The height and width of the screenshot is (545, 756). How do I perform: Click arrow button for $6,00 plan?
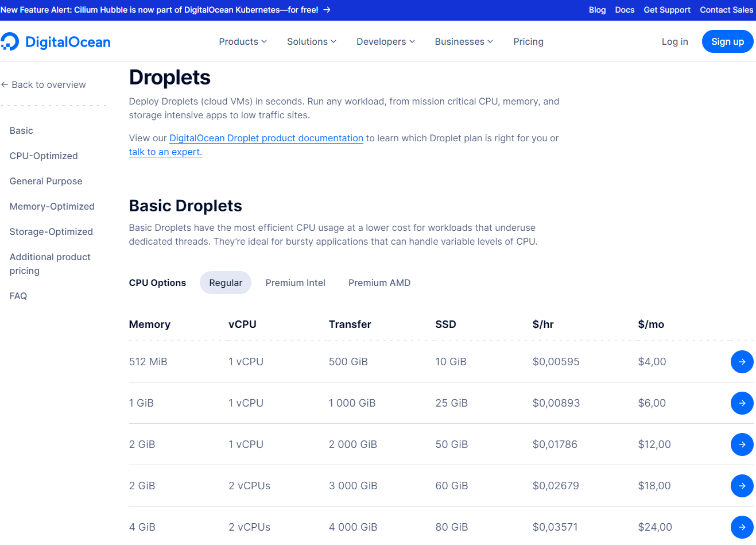pos(742,403)
